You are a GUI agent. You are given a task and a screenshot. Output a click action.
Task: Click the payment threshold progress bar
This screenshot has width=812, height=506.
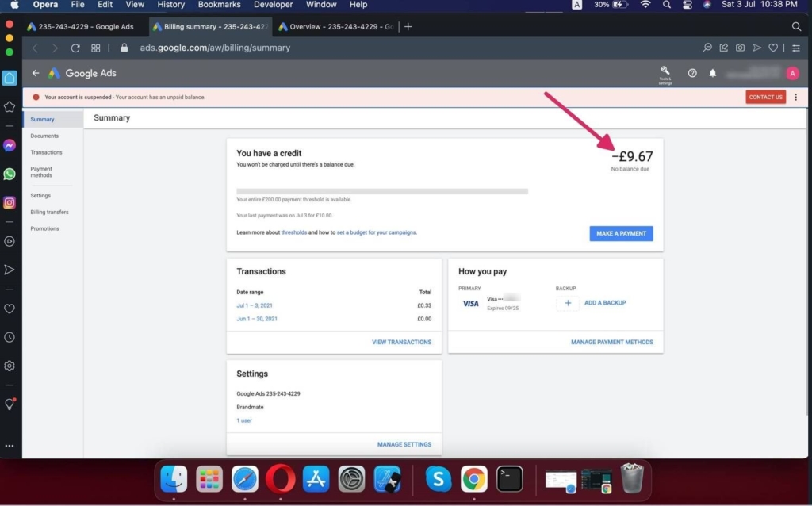[x=382, y=191]
